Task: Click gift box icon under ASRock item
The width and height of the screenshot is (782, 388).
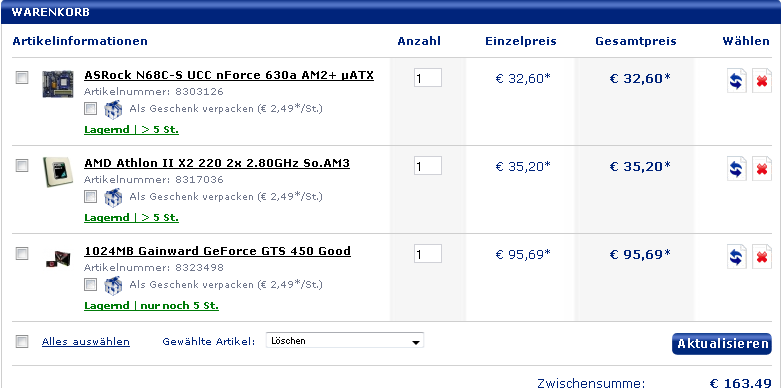Action: coord(113,109)
